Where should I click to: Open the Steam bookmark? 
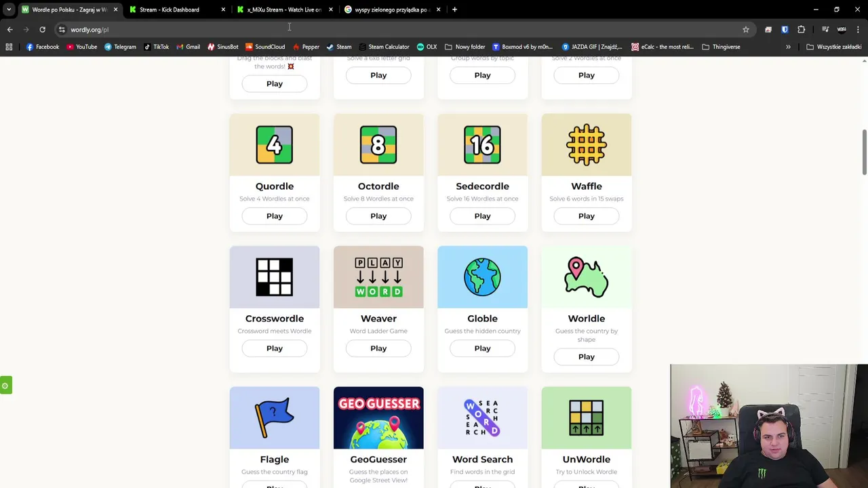pyautogui.click(x=339, y=47)
